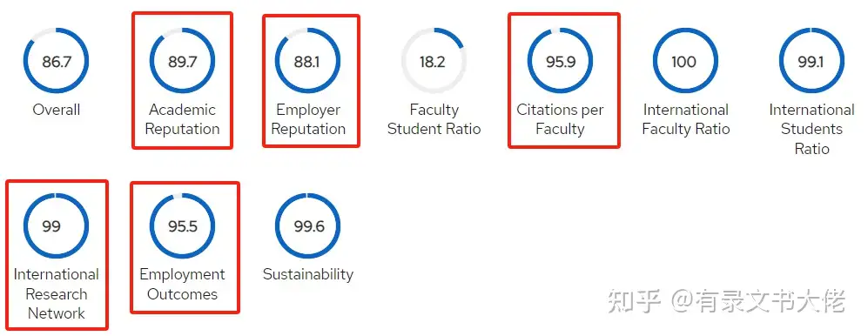Image resolution: width=868 pixels, height=336 pixels.
Task: Open the Faculty Student Ratio label
Action: point(434,119)
